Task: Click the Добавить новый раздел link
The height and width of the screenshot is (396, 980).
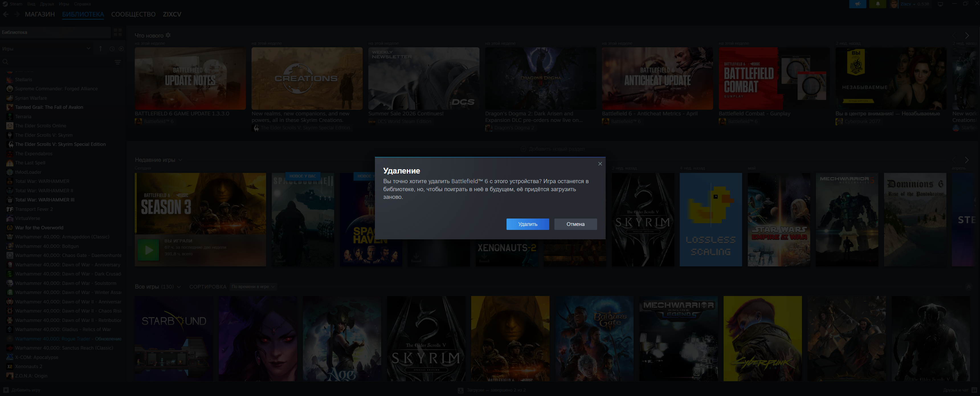Action: [553, 149]
